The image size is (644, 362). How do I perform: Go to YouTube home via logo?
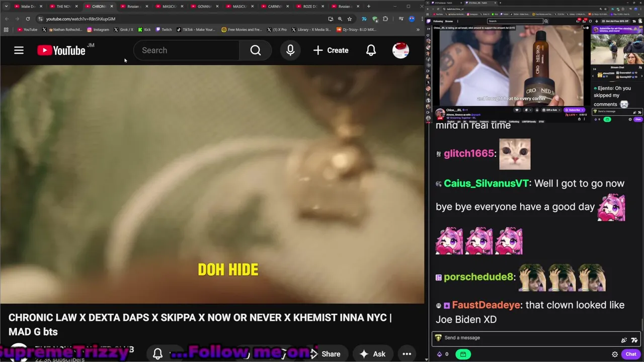coord(61,50)
